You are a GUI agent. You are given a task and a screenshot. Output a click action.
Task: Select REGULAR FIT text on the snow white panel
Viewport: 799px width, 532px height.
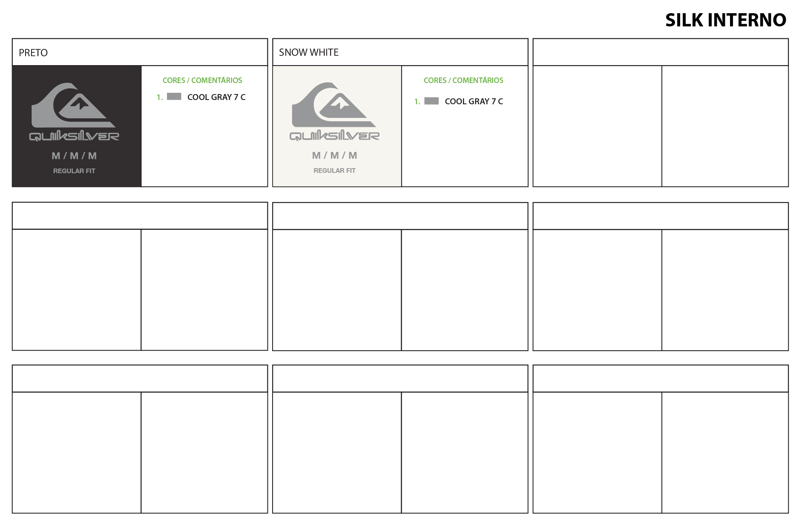[334, 170]
